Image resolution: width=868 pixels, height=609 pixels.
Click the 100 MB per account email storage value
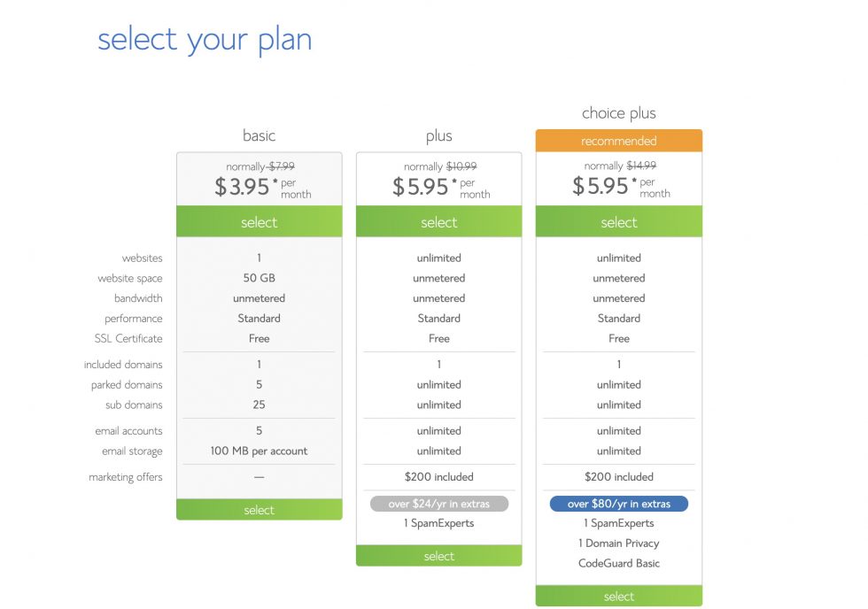[259, 451]
